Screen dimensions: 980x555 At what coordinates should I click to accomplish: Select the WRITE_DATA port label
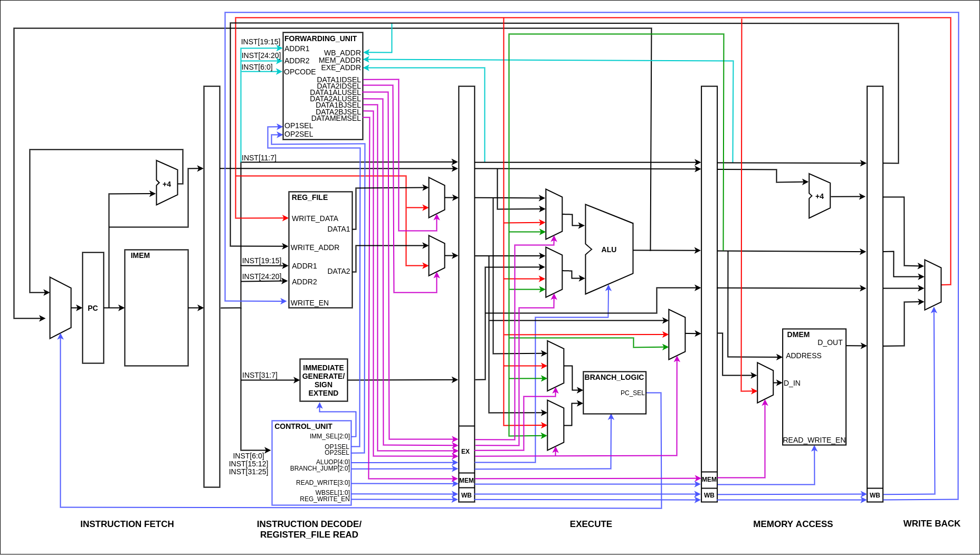point(315,218)
